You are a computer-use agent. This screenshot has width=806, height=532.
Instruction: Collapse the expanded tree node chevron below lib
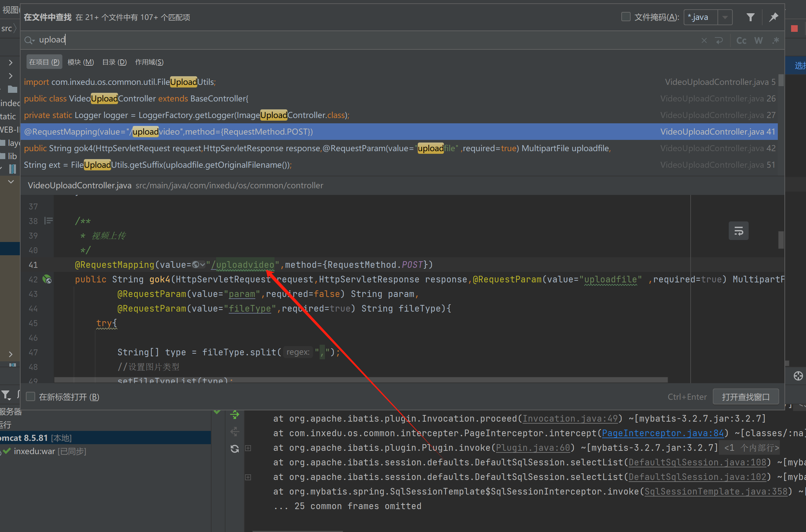(x=11, y=182)
